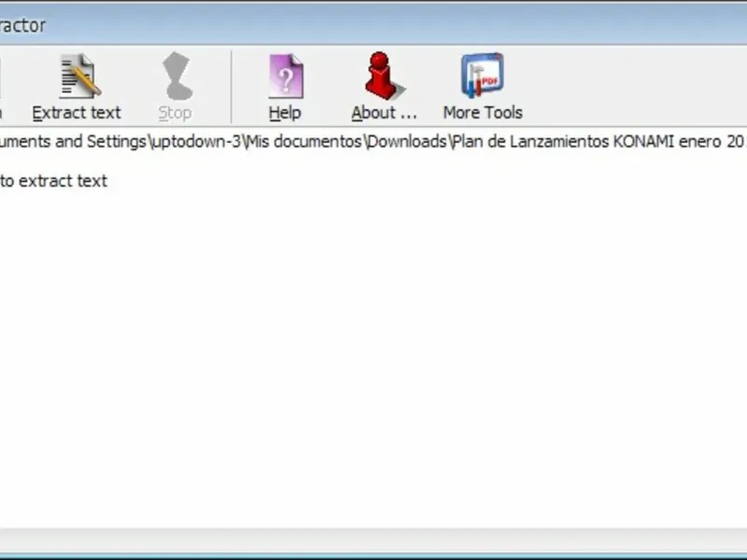
Task: Click the Extract text pencil document icon
Action: tap(79, 77)
